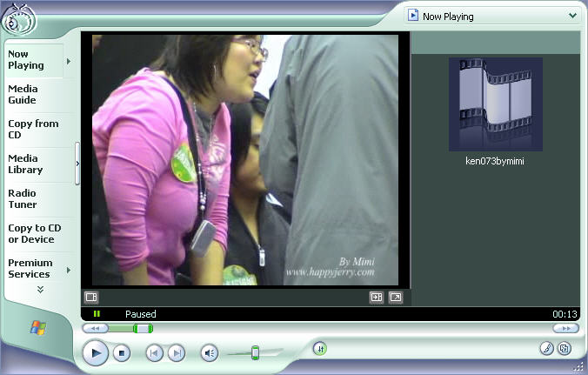Stop playback with the Stop button
The width and height of the screenshot is (588, 375).
122,353
